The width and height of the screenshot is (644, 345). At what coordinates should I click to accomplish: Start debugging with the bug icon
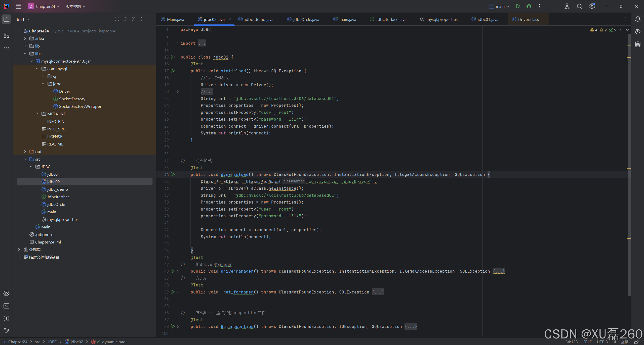click(x=529, y=6)
